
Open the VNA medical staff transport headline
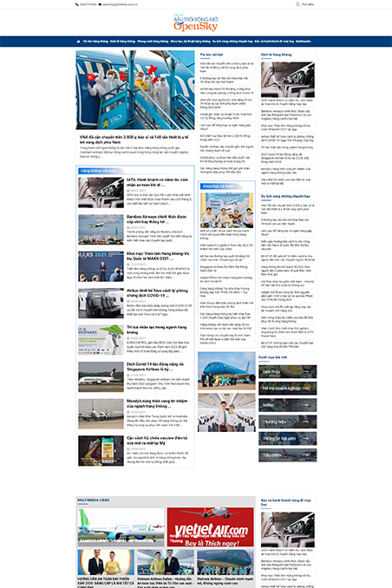click(x=134, y=140)
